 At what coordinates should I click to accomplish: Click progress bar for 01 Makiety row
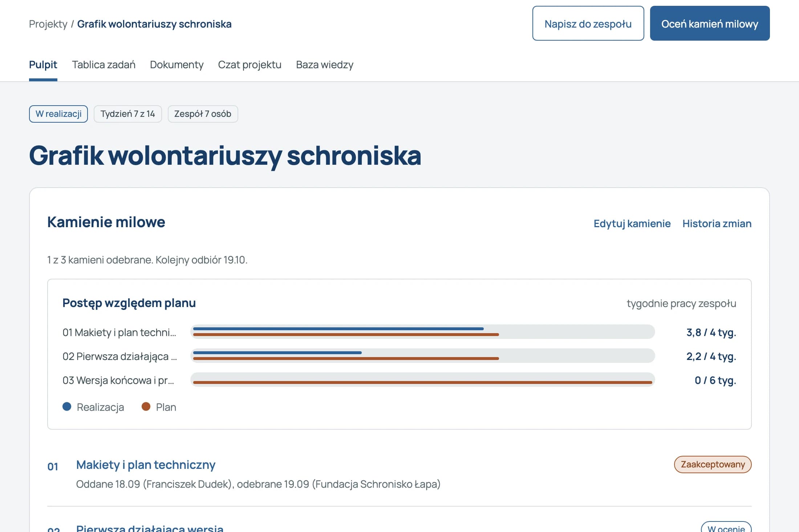tap(422, 332)
